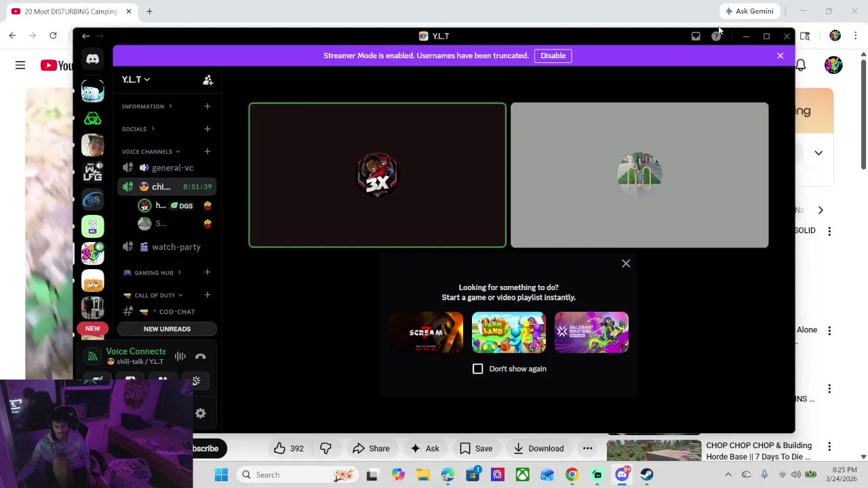Show hidden system tray icons

(728, 474)
